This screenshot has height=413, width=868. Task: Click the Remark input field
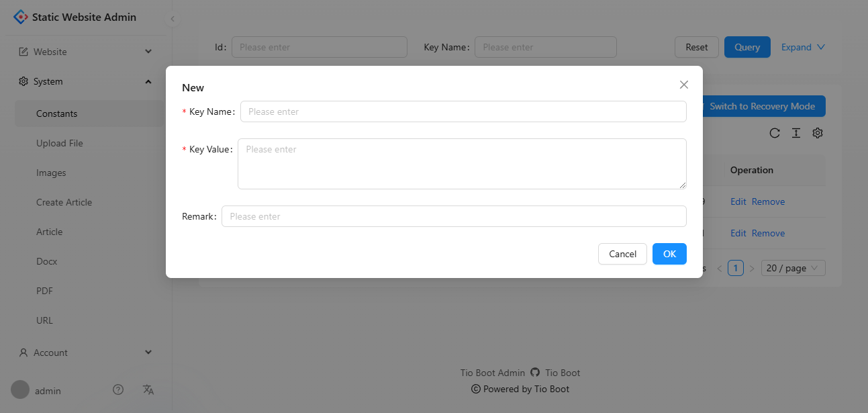454,216
